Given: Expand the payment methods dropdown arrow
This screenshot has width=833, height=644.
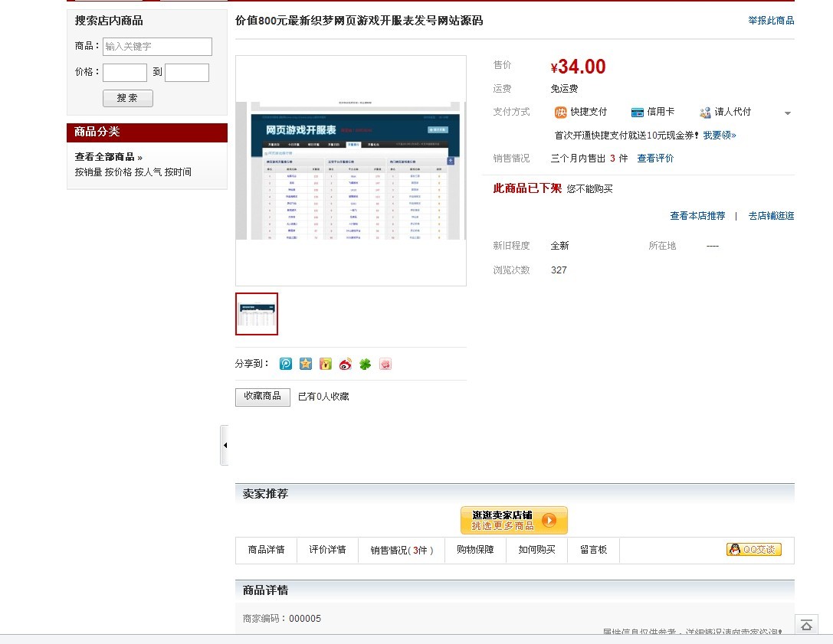Looking at the screenshot, I should (x=788, y=112).
